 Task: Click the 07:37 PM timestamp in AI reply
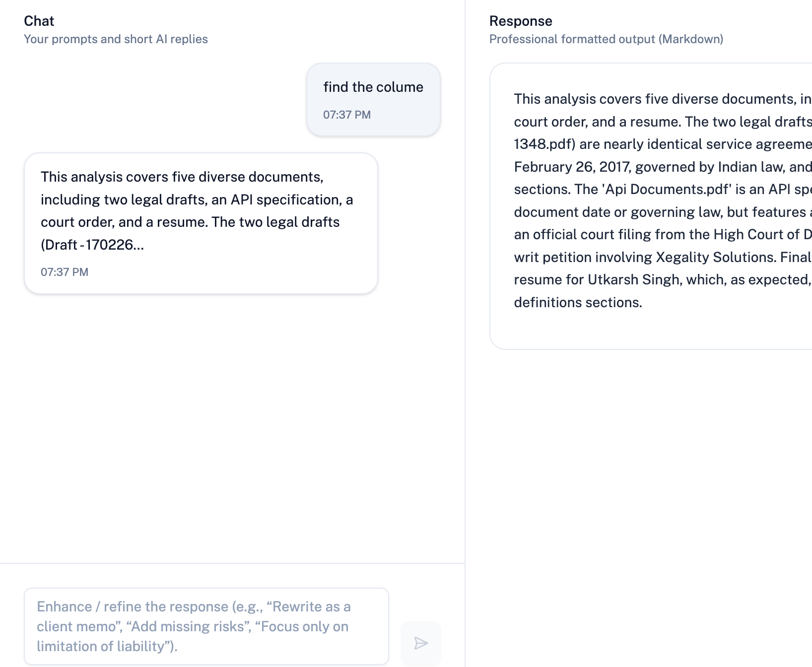65,272
